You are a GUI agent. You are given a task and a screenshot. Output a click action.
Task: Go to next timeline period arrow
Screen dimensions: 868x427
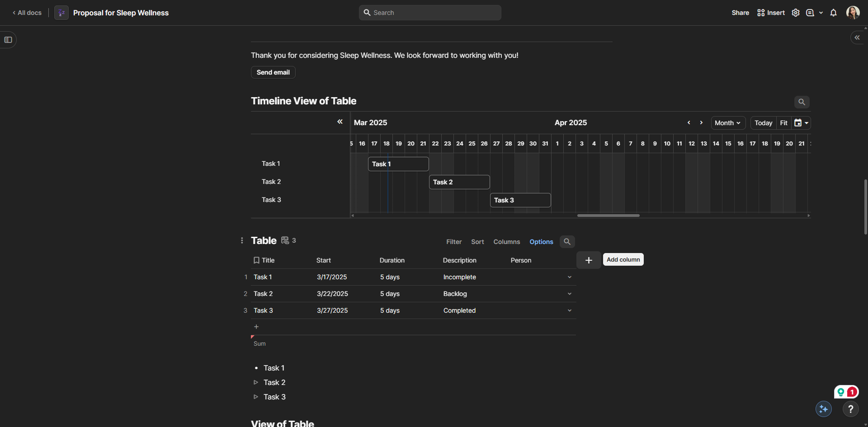click(x=701, y=122)
